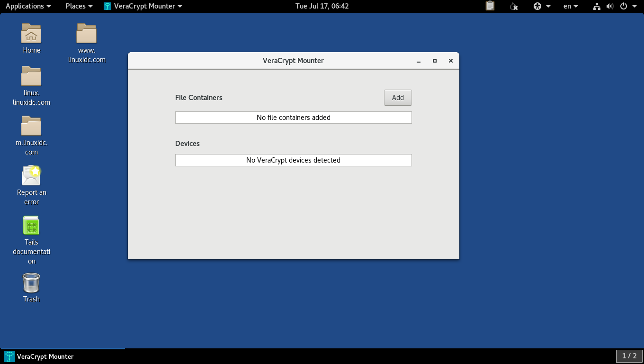
Task: Close the VeraCrypt Mounter window
Action: coord(451,61)
